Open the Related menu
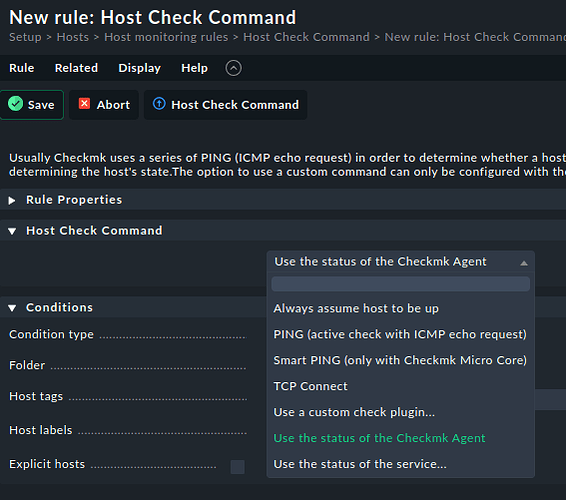566x500 pixels. pyautogui.click(x=76, y=68)
